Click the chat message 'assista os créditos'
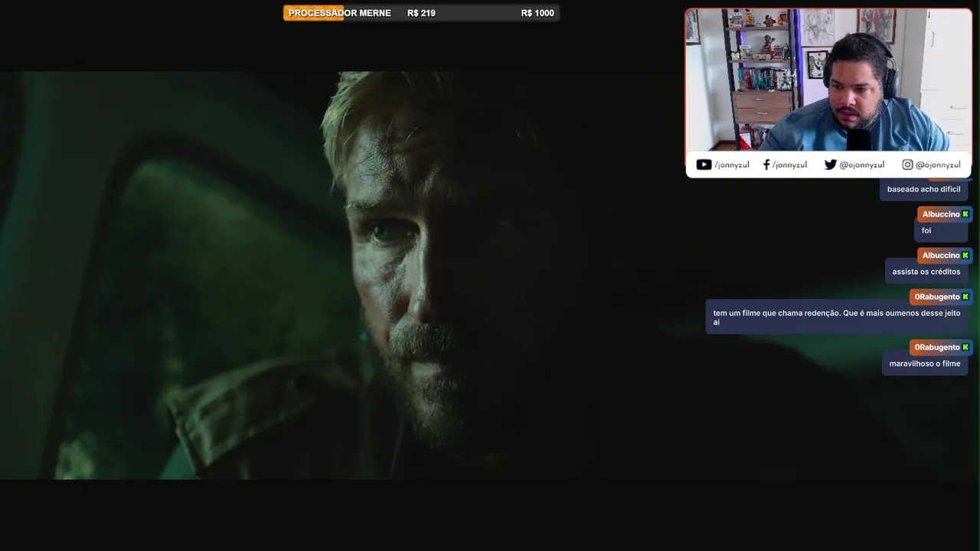The image size is (980, 551). (926, 272)
